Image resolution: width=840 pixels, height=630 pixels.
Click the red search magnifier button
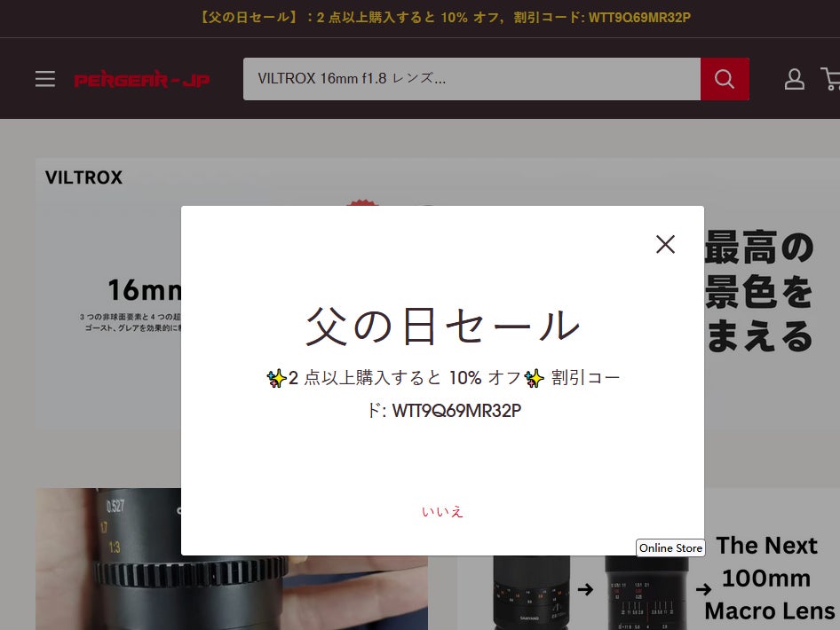[725, 79]
